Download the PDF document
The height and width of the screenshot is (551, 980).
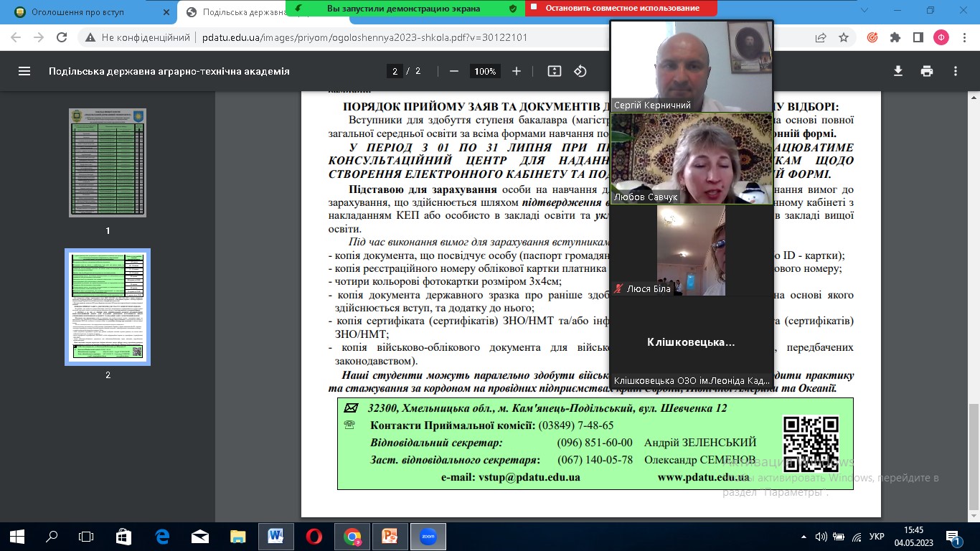(x=897, y=71)
